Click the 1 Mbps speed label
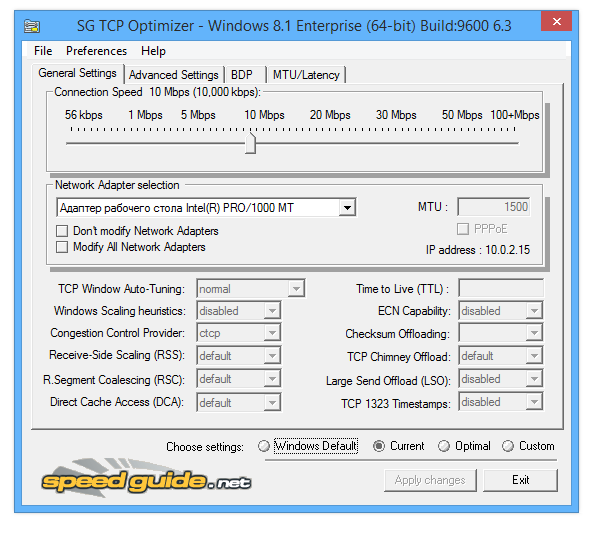The height and width of the screenshot is (534, 595). pos(145,115)
